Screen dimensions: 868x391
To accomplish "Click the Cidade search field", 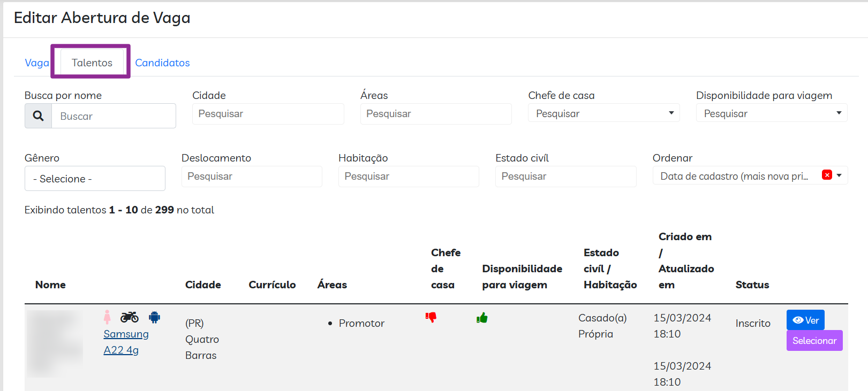I will pyautogui.click(x=268, y=114).
